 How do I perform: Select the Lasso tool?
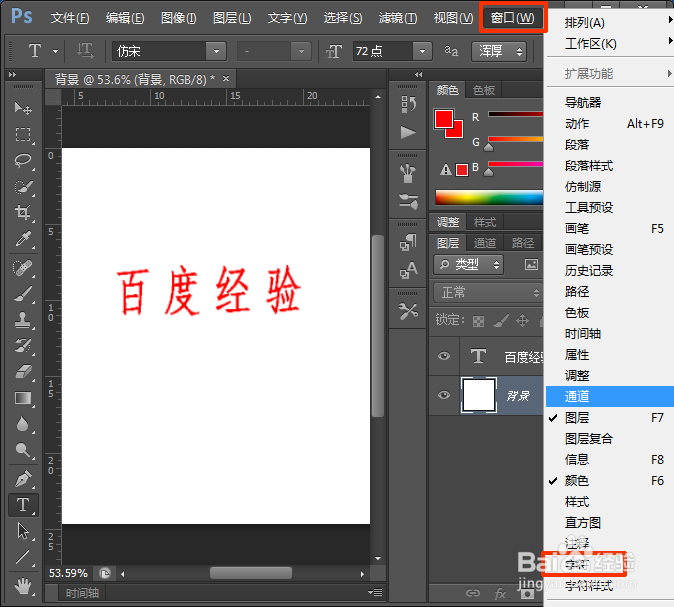[23, 160]
